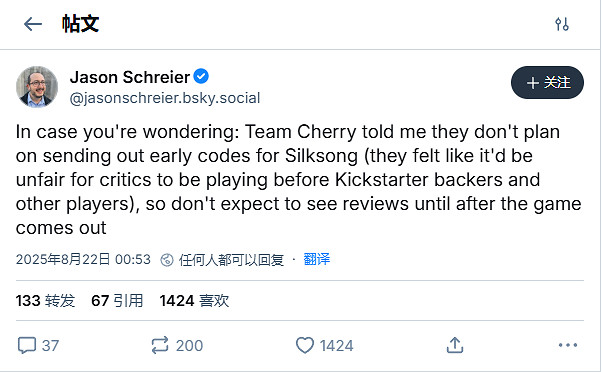View the 133 转发 reposts list
The image size is (602, 372).
coord(45,301)
